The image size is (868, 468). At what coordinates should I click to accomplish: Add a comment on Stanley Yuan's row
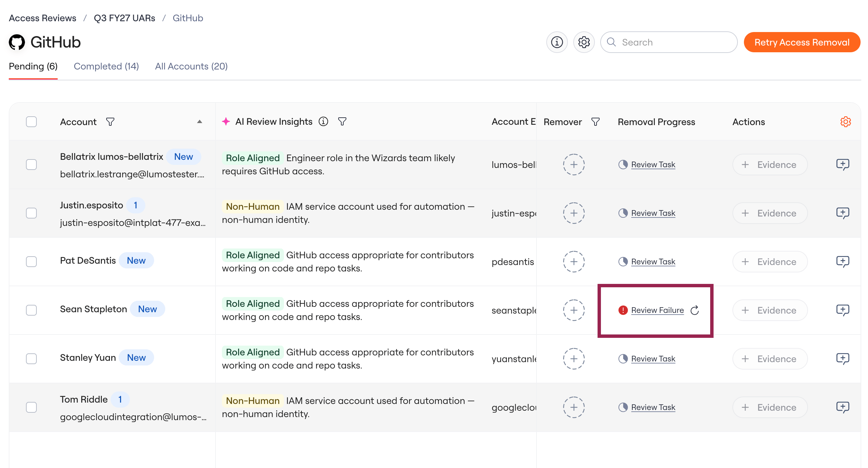pos(842,359)
